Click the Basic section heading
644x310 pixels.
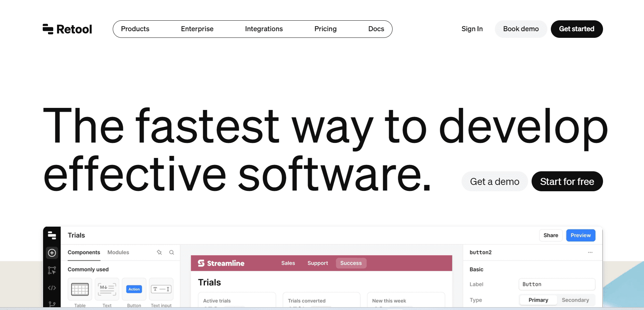pyautogui.click(x=476, y=269)
